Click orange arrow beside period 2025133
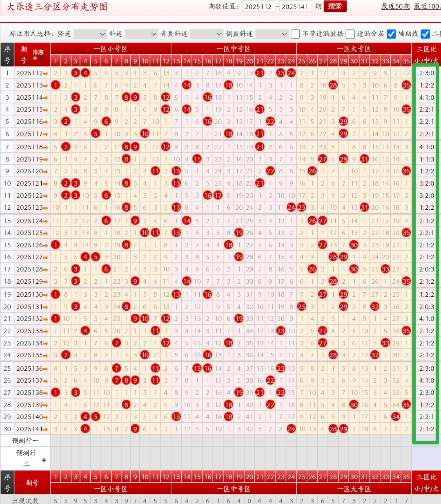The width and height of the screenshot is (441, 504). point(45,331)
